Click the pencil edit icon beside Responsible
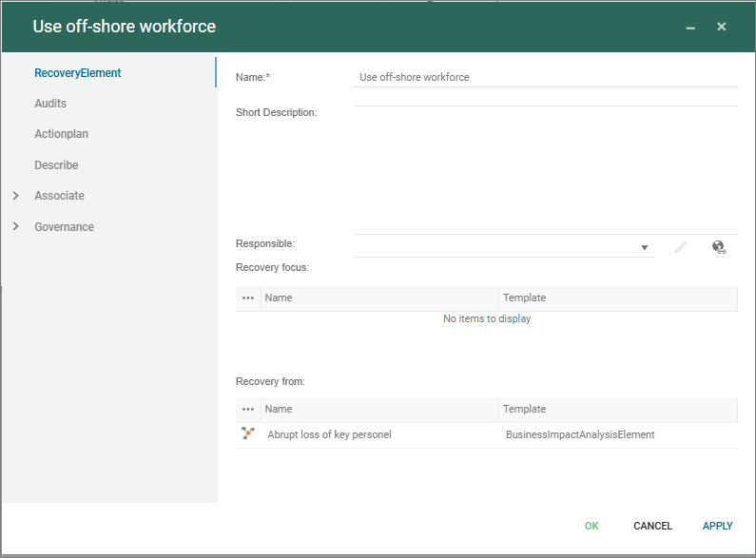 pos(680,247)
